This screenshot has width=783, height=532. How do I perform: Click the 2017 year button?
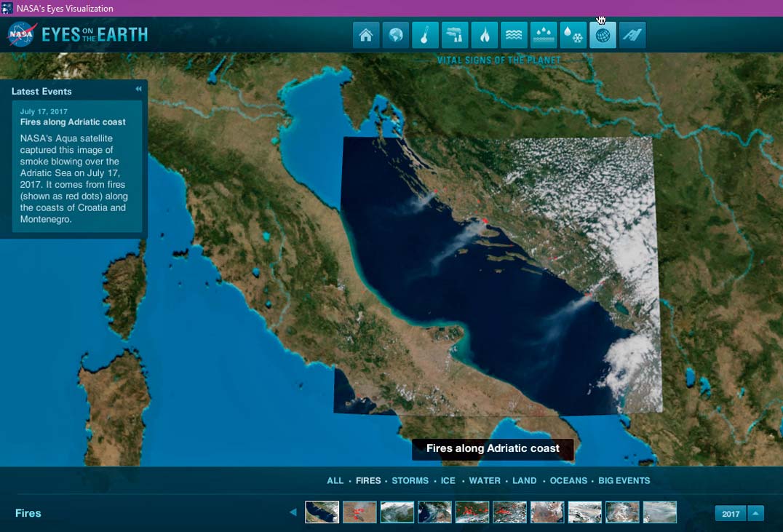[731, 514]
